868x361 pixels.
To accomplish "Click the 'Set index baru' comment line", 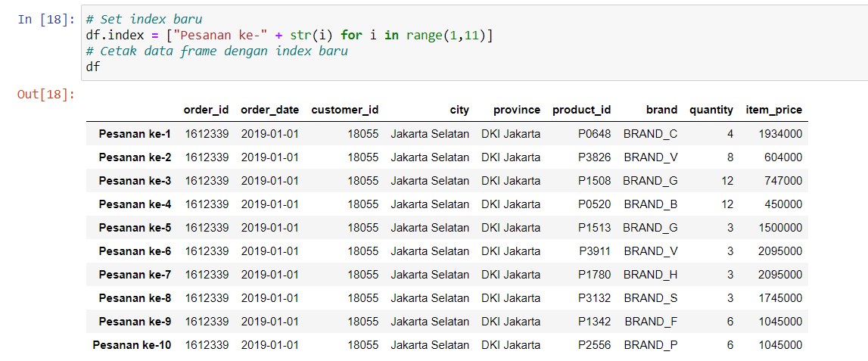I will tap(144, 20).
